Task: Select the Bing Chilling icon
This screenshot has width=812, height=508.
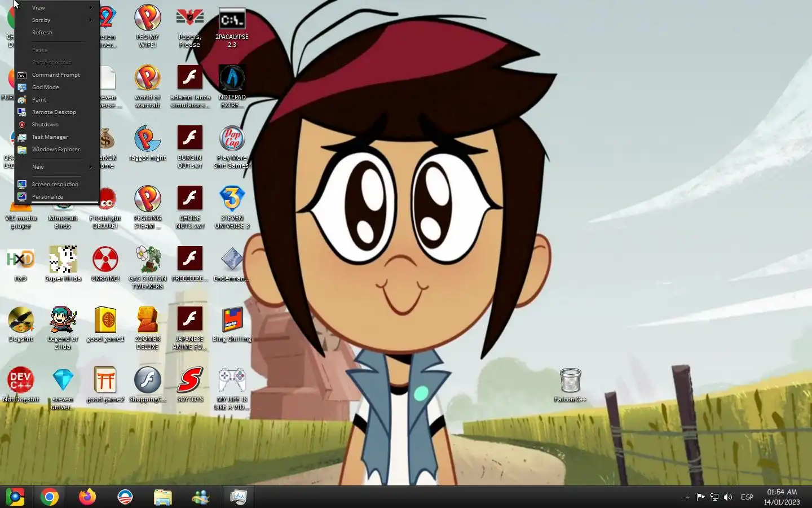Action: [232, 324]
